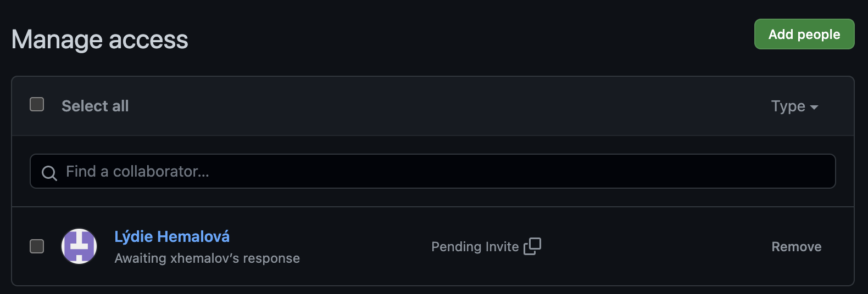
Task: Click the Awaiting xhemalov's response text
Action: click(x=207, y=258)
